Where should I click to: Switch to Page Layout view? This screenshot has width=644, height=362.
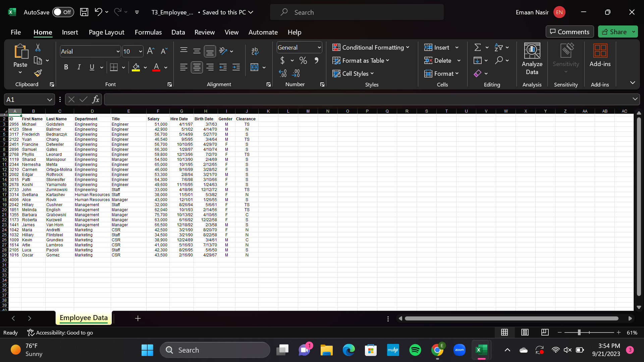[x=525, y=332]
